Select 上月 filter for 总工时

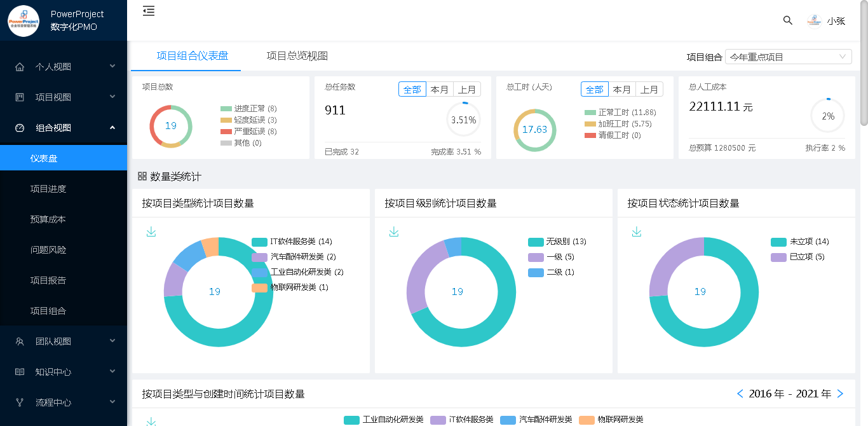click(649, 90)
